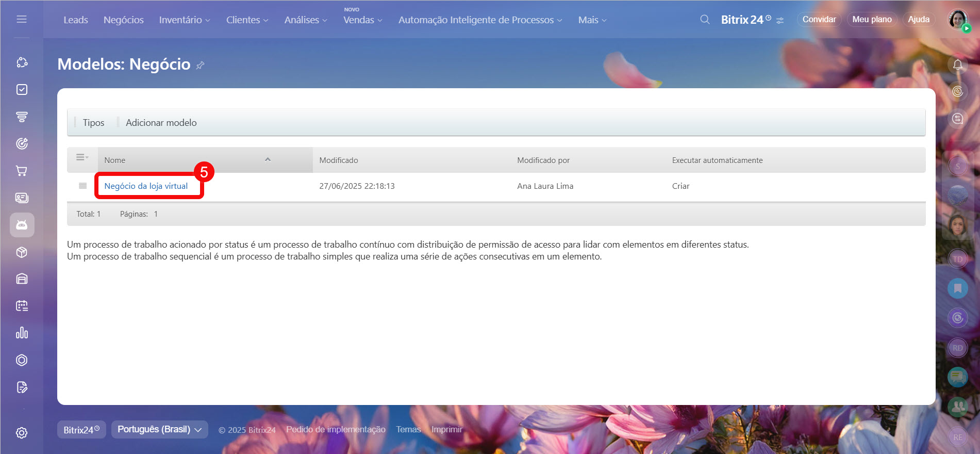Go to Negócios section
Screen dimensions: 980x454
[124, 20]
